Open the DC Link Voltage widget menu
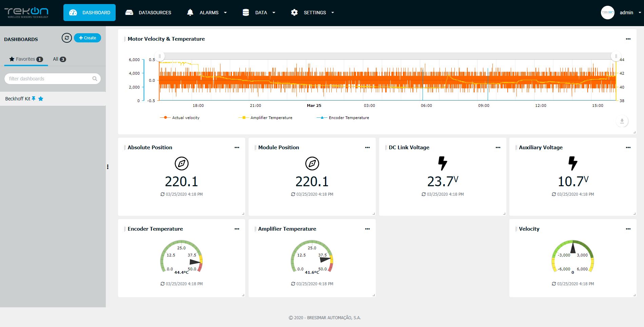Screen dimensions: 644x327 pos(498,148)
